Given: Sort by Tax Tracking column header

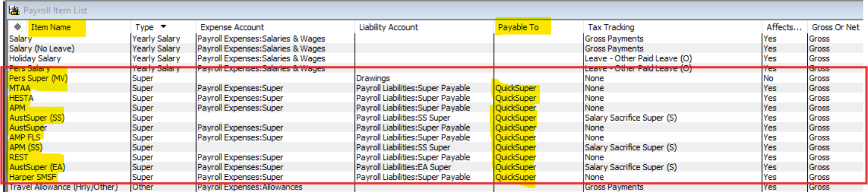Looking at the screenshot, I should pyautogui.click(x=611, y=27).
